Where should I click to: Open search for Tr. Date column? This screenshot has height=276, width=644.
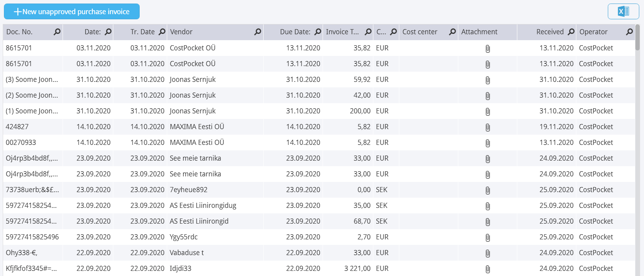[162, 32]
